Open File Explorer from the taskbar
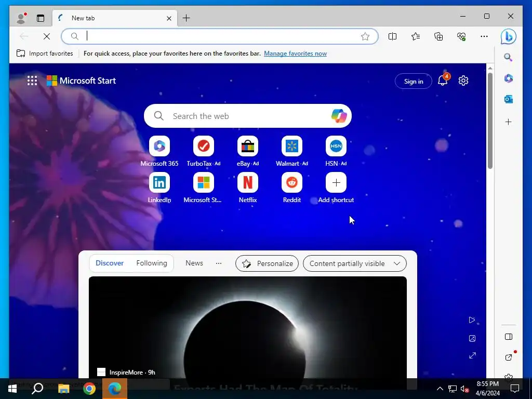 (x=63, y=389)
